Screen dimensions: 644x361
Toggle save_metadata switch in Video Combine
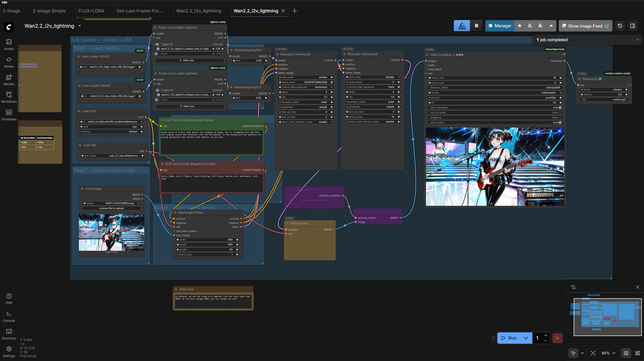(560, 108)
